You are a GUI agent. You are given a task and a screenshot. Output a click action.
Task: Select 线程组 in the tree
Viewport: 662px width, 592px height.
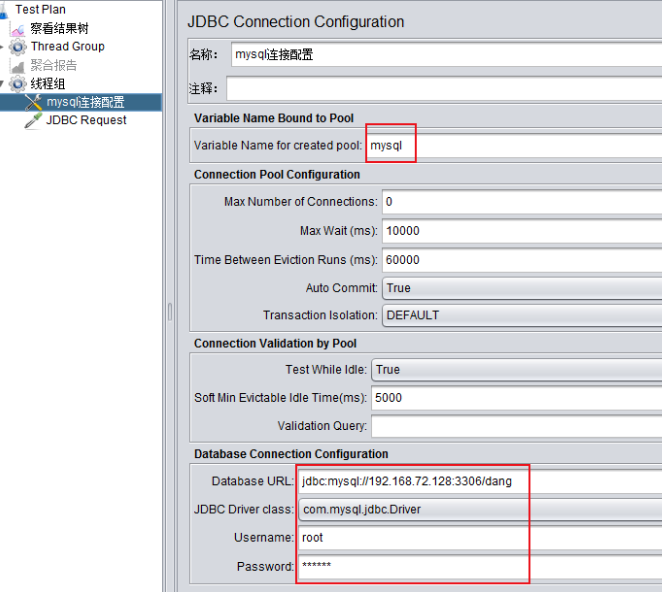[48, 84]
